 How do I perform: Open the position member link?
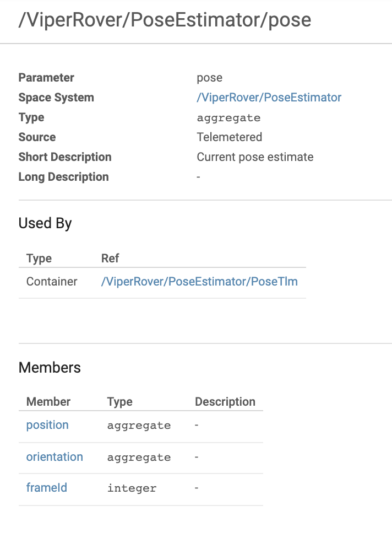pyautogui.click(x=47, y=425)
